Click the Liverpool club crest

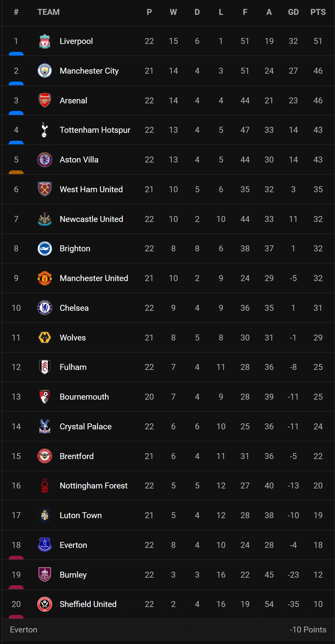(x=45, y=41)
